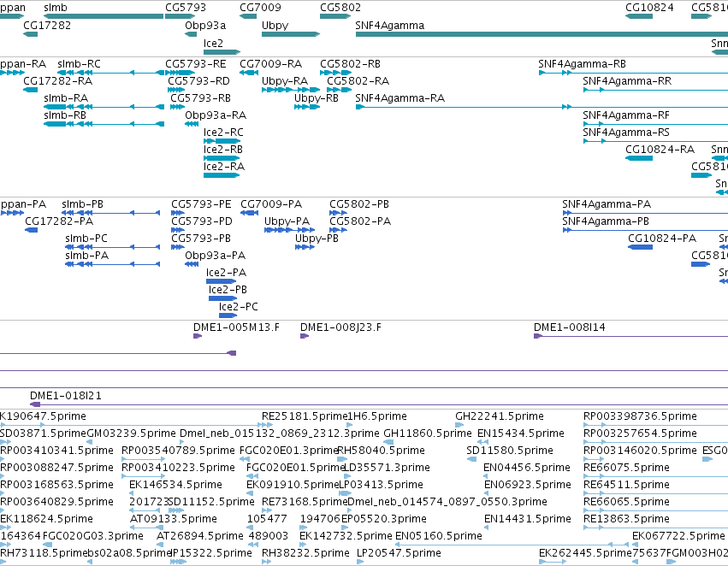728x566 pixels.
Task: Click the Ice2 gene label
Action: pos(213,43)
